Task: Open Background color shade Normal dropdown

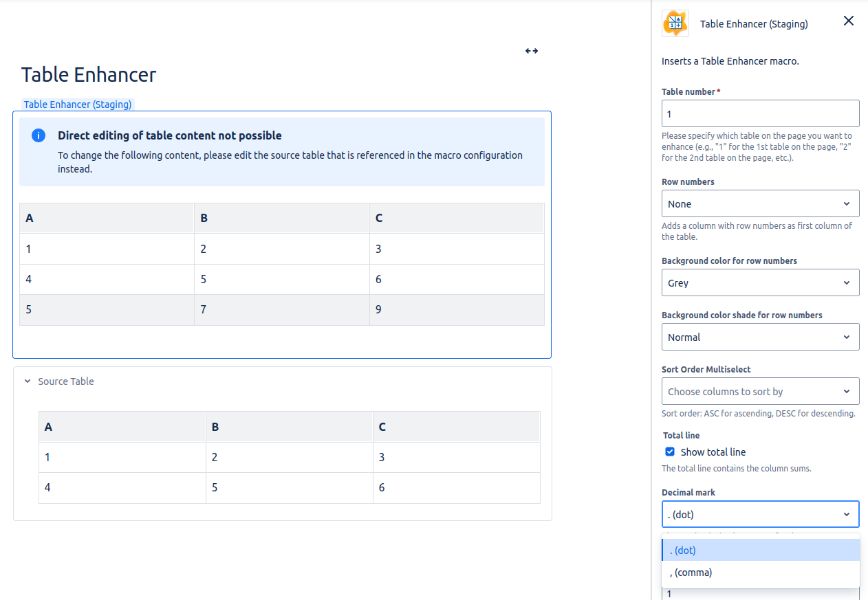Action: (760, 337)
